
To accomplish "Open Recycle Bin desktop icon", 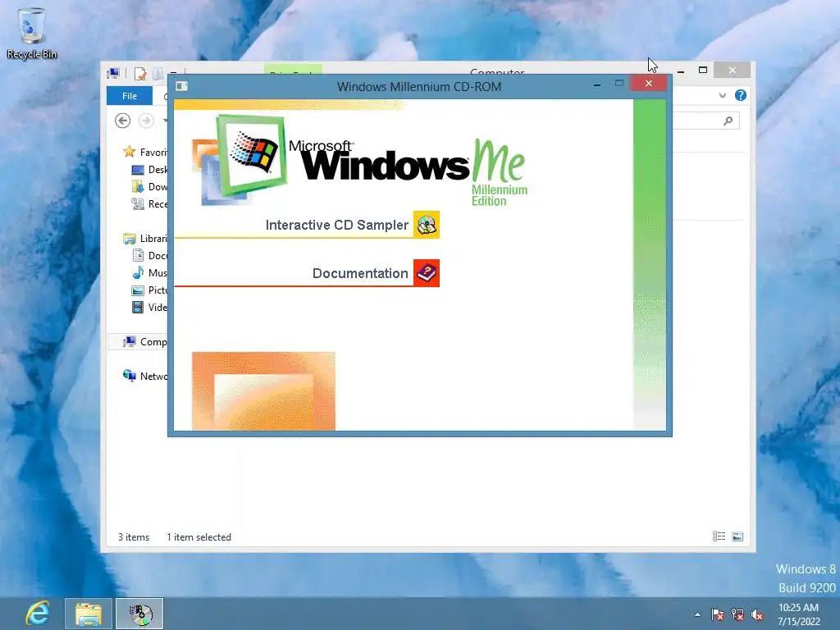I will tap(32, 33).
